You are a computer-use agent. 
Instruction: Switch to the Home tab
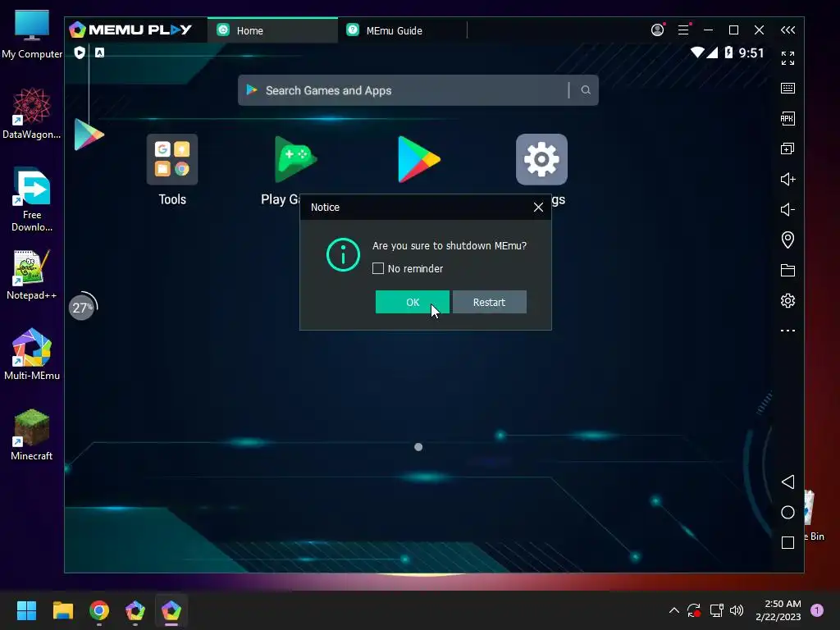(x=272, y=30)
